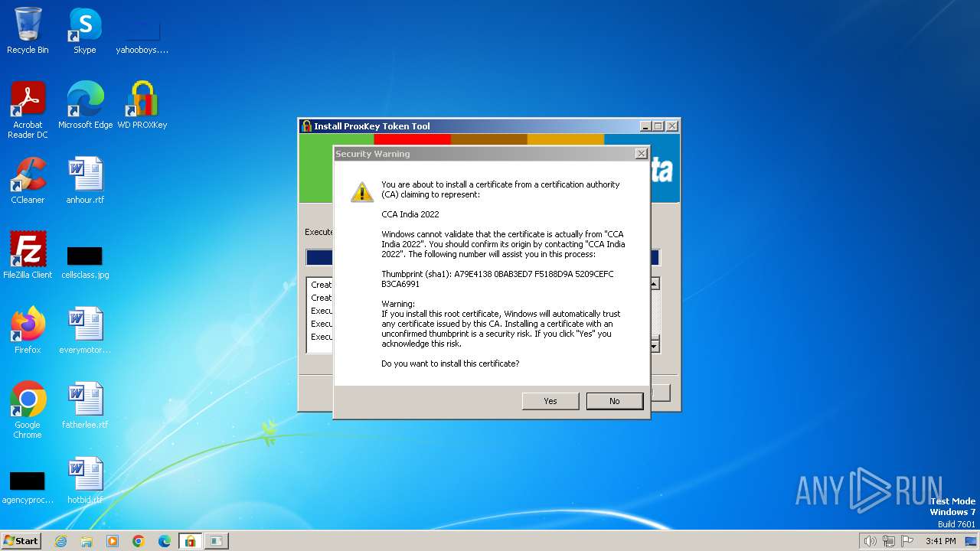Open anhour.rtf document
The height and width of the screenshot is (551, 980).
pyautogui.click(x=85, y=181)
